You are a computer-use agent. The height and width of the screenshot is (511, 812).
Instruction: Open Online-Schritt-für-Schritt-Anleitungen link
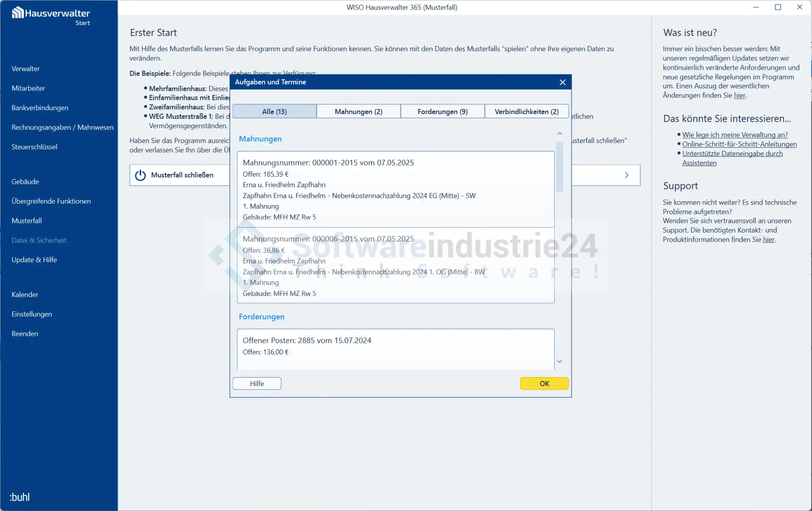[739, 144]
